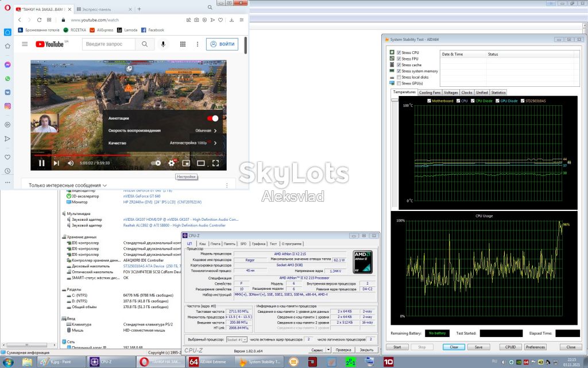Uncheck Stress system memory checkbox
The image size is (588, 368).
click(399, 71)
